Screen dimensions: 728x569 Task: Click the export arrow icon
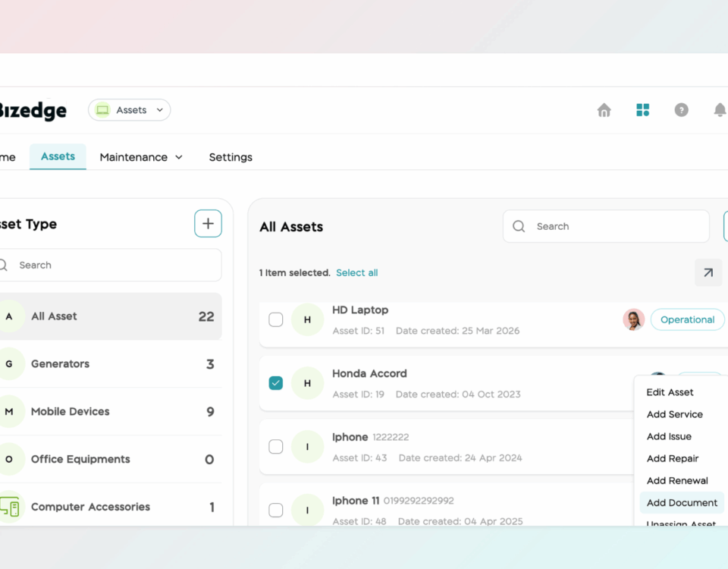point(708,272)
